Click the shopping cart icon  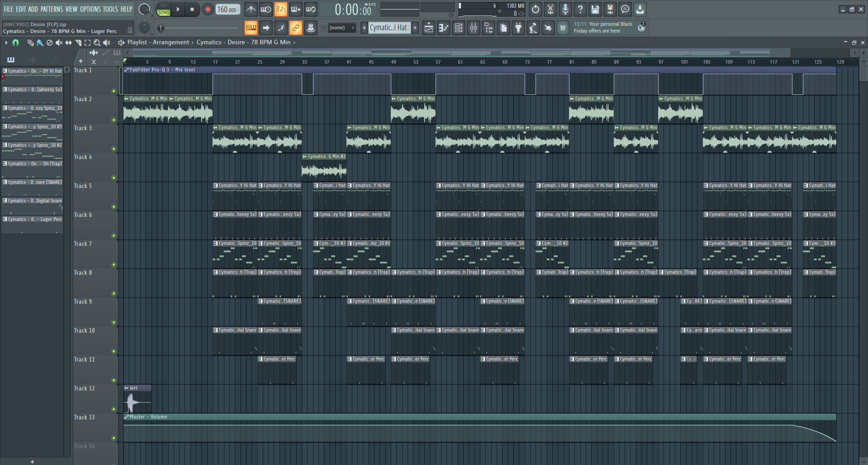[563, 28]
